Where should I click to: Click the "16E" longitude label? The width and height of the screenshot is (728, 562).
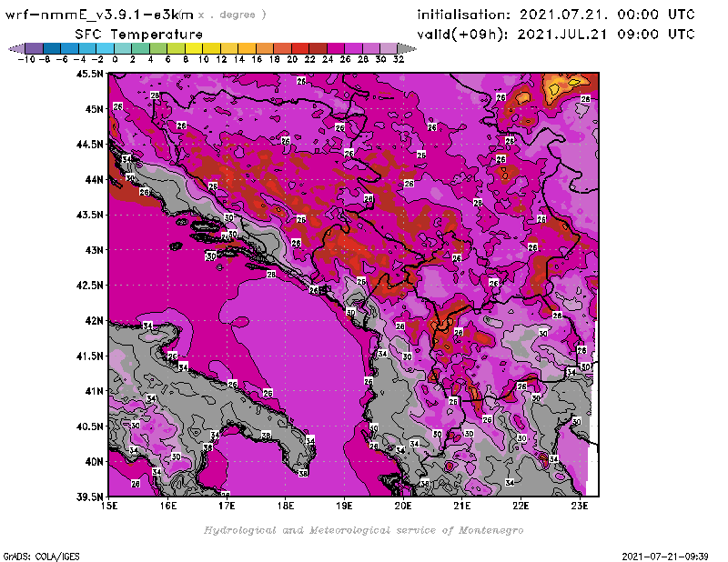click(168, 506)
